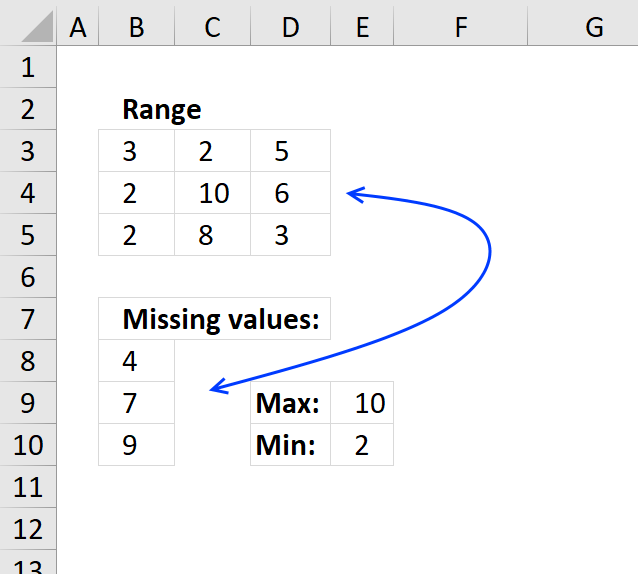Click the Min value cell showing 2
The image size is (638, 574).
[x=362, y=445]
